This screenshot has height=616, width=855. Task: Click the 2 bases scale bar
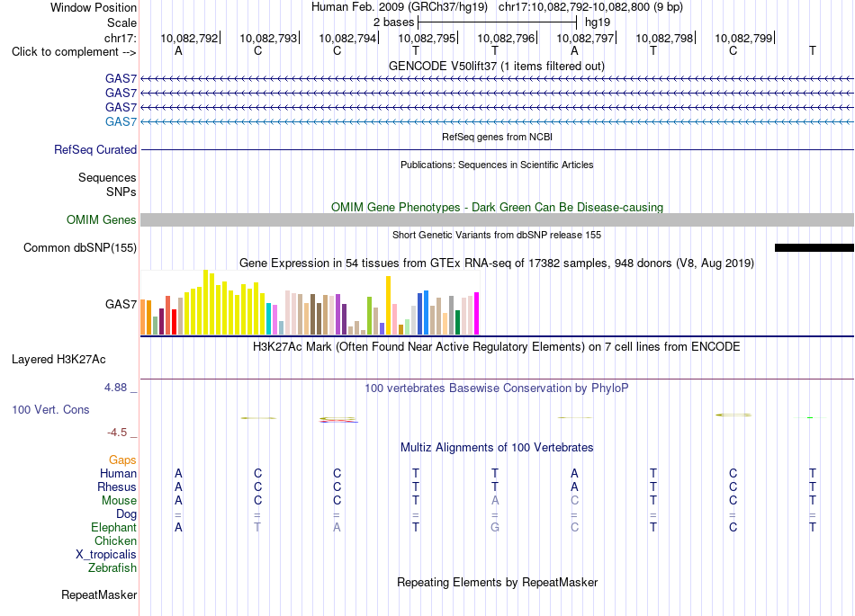tap(497, 22)
